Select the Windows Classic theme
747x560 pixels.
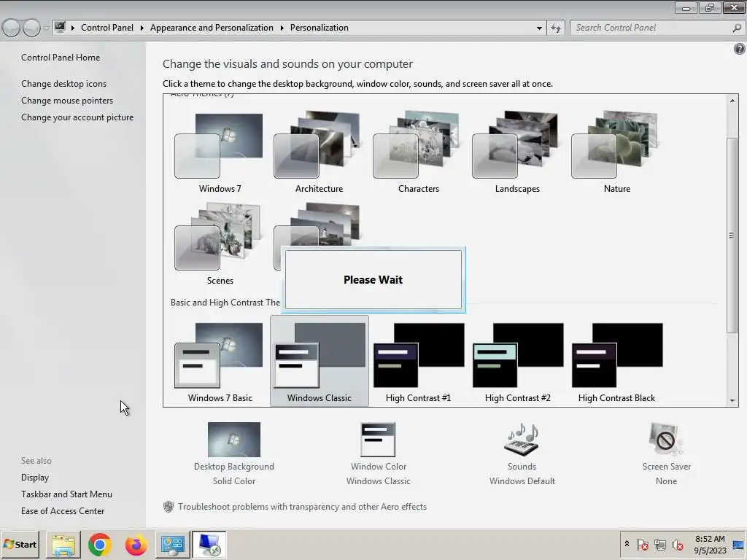pos(319,362)
